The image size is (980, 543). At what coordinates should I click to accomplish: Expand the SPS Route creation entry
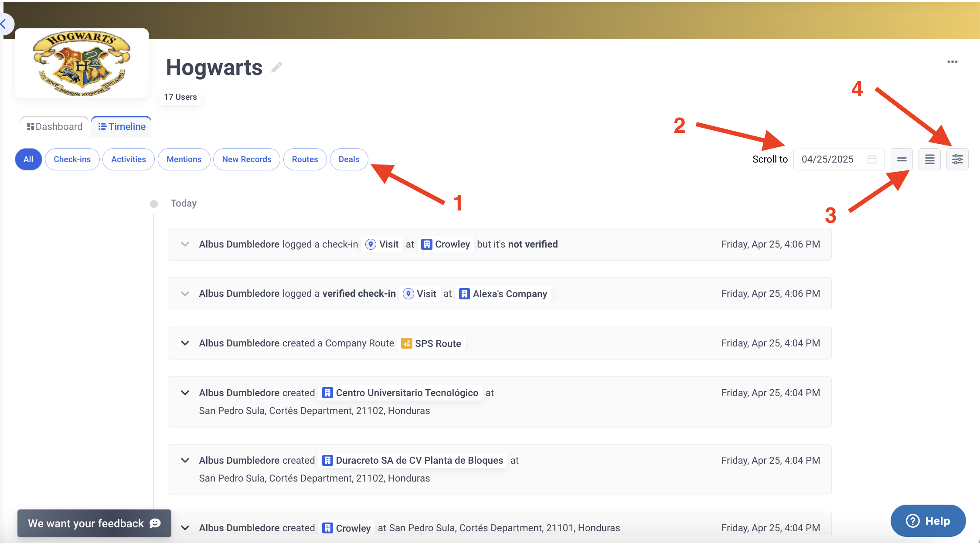(185, 343)
